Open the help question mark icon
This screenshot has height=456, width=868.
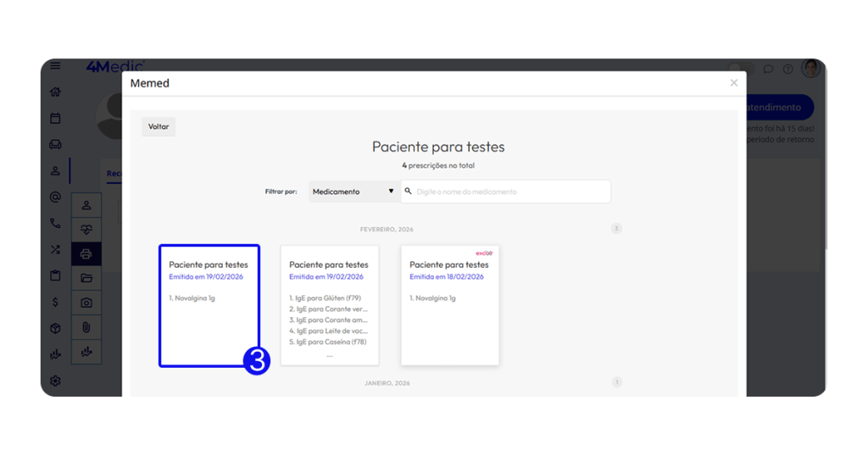click(x=787, y=69)
